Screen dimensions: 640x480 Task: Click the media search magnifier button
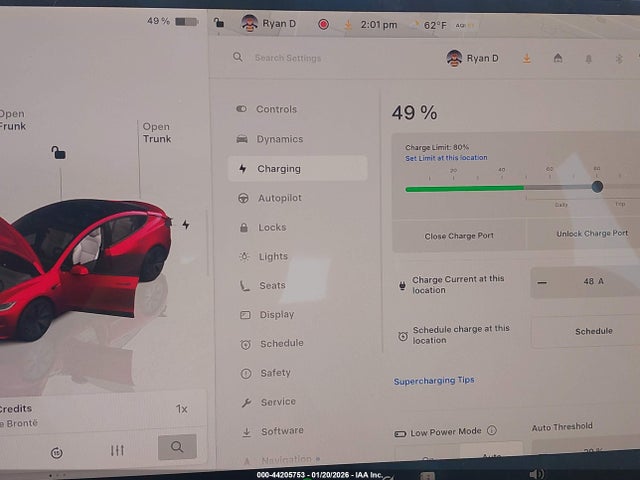click(177, 447)
